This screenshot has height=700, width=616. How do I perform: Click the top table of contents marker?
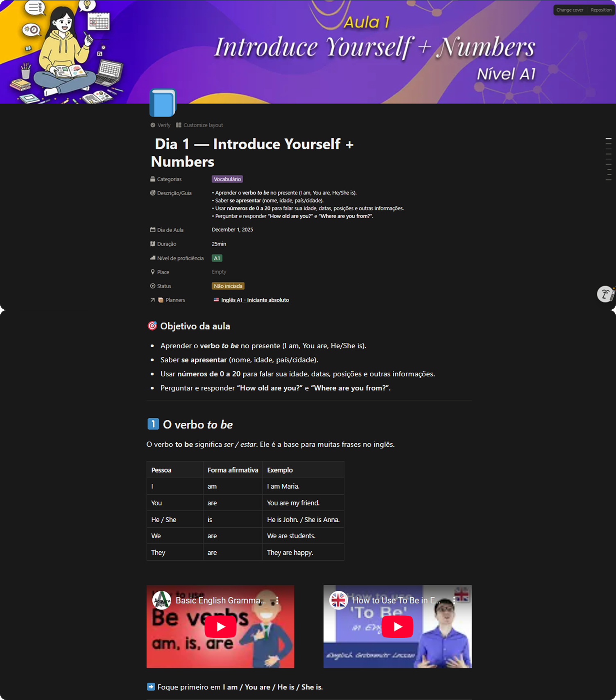pos(609,139)
